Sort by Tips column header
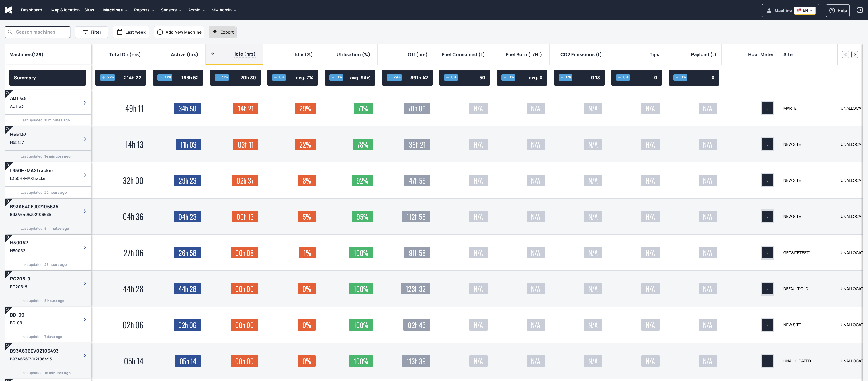This screenshot has height=381, width=868. (654, 54)
